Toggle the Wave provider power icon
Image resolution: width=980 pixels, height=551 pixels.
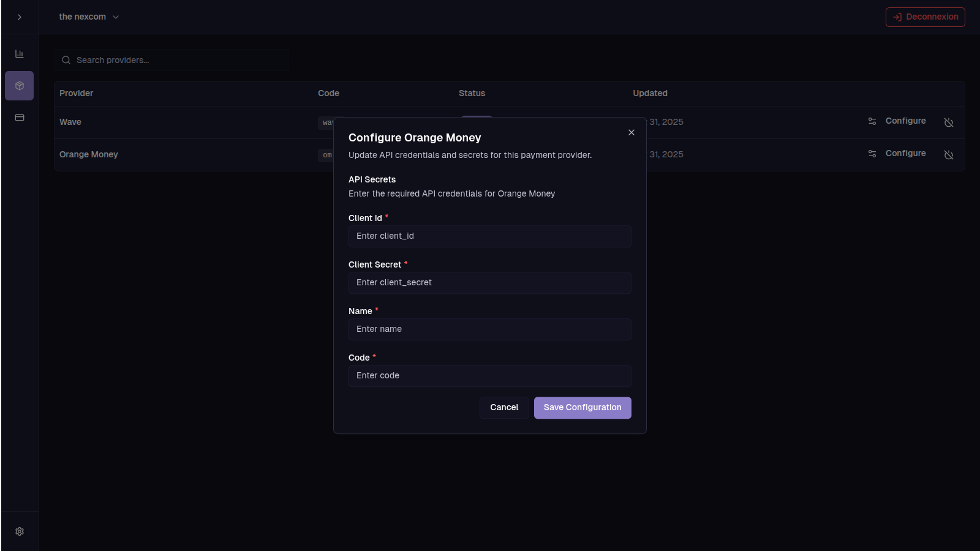(949, 122)
